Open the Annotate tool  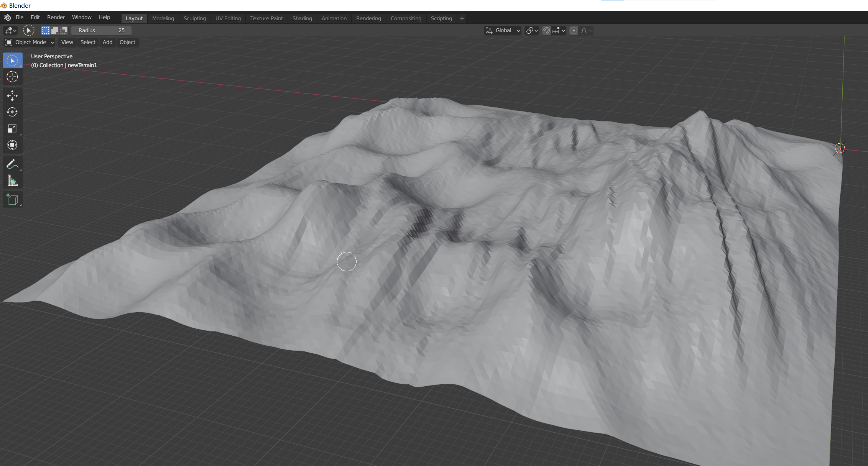coord(12,164)
